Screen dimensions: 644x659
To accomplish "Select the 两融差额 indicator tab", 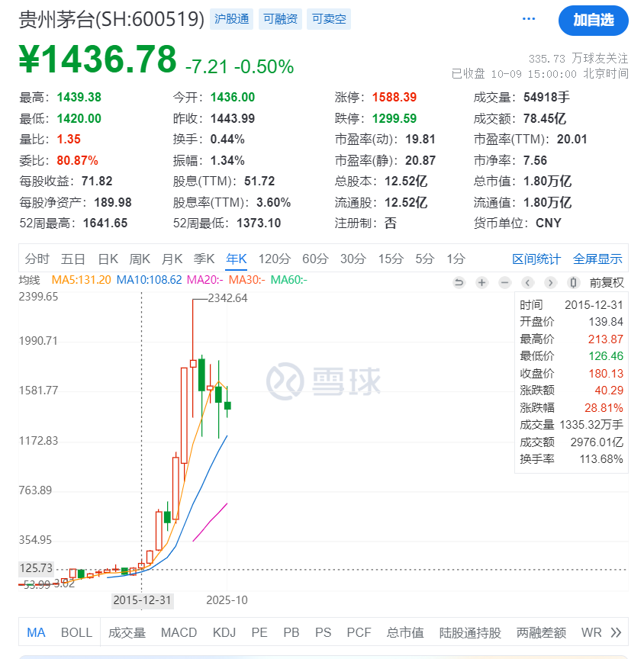I will [x=541, y=632].
